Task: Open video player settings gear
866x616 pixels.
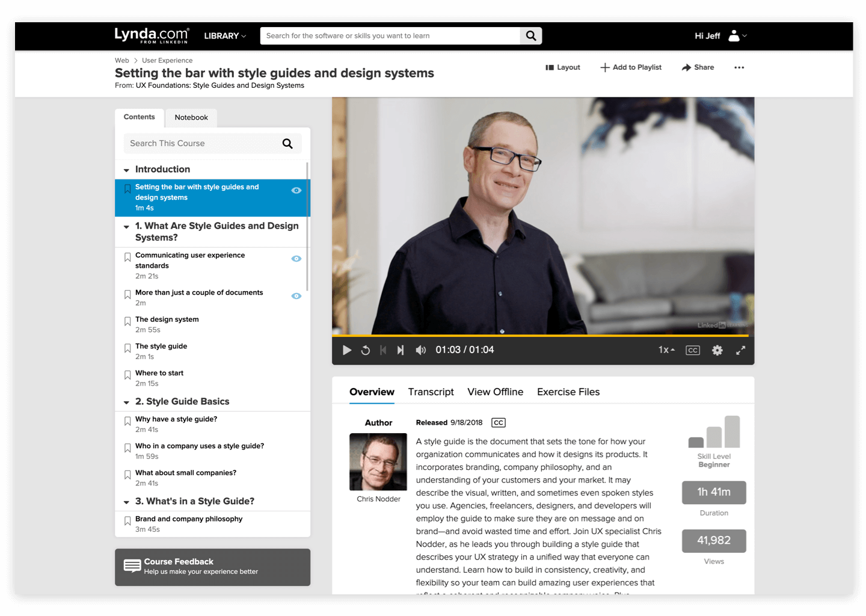Action: point(717,350)
